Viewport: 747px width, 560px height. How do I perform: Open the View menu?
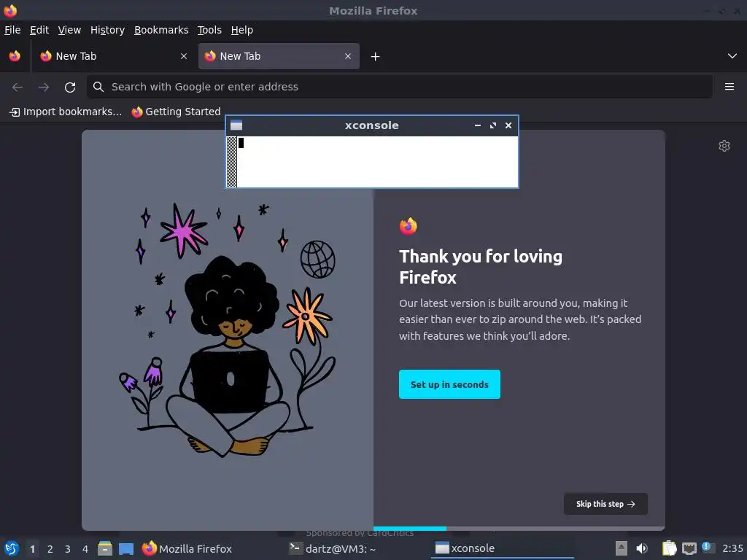[69, 30]
